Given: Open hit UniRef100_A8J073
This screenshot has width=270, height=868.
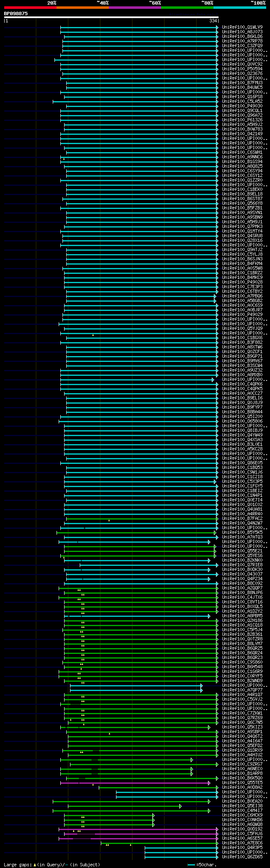Looking at the screenshot, I should tap(242, 32).
